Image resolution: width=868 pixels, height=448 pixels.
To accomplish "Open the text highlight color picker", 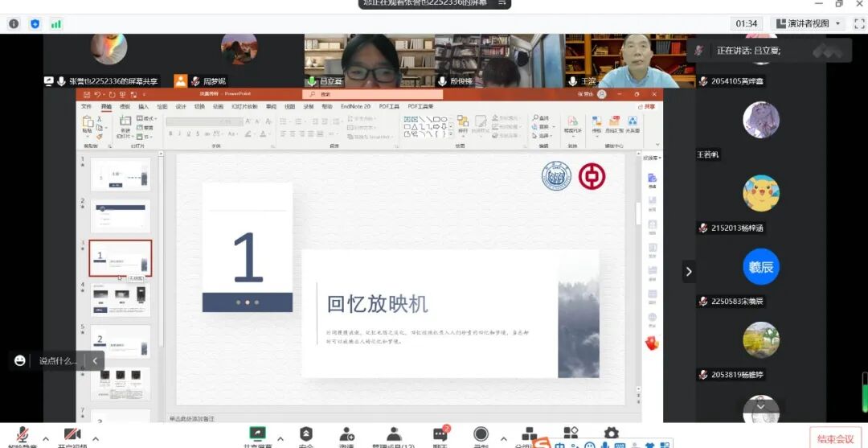I will 250,134.
